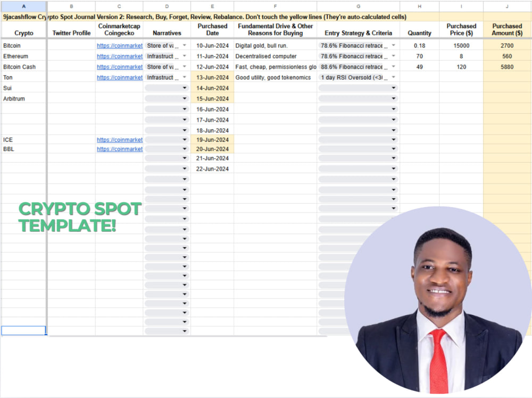
Task: Select column J header
Action: 507,6
